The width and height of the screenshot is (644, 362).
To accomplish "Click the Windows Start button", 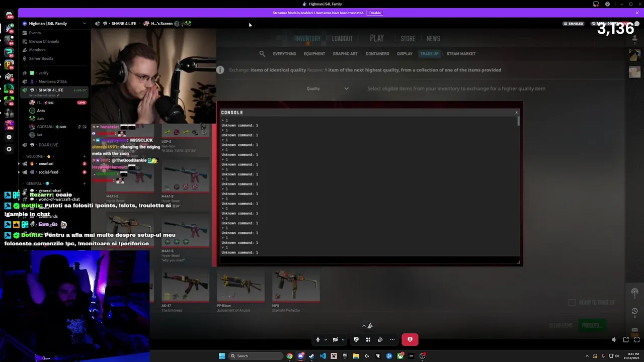I will 222,356.
